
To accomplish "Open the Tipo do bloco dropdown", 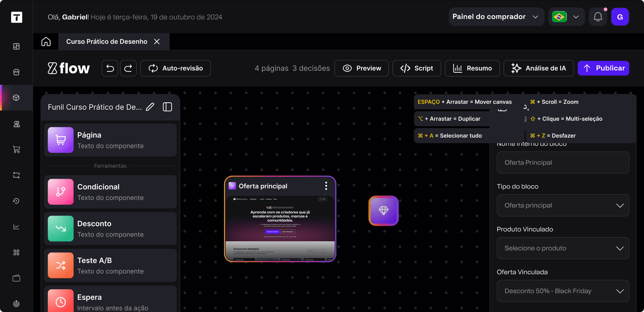I will point(563,205).
